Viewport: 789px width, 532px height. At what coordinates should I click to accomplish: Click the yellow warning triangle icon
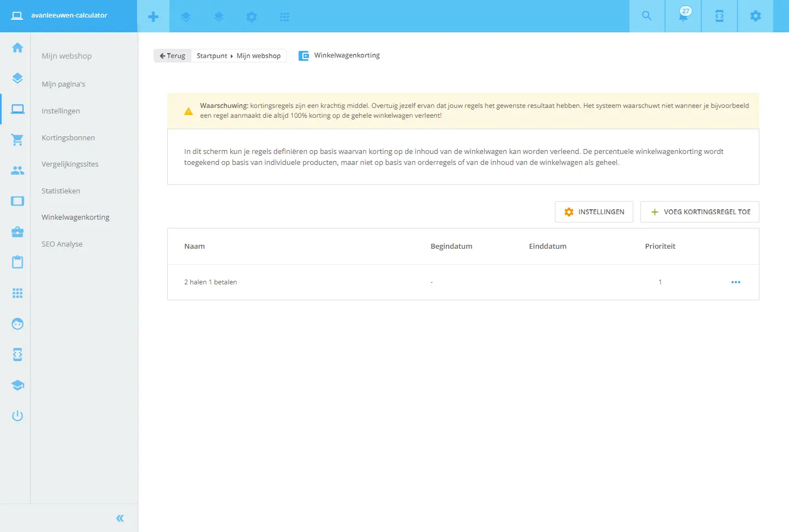189,111
